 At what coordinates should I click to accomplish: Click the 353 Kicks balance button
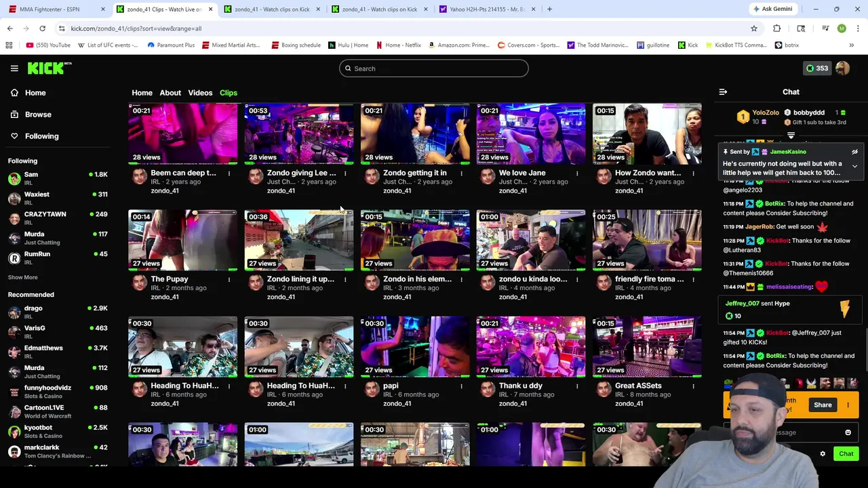tap(816, 68)
